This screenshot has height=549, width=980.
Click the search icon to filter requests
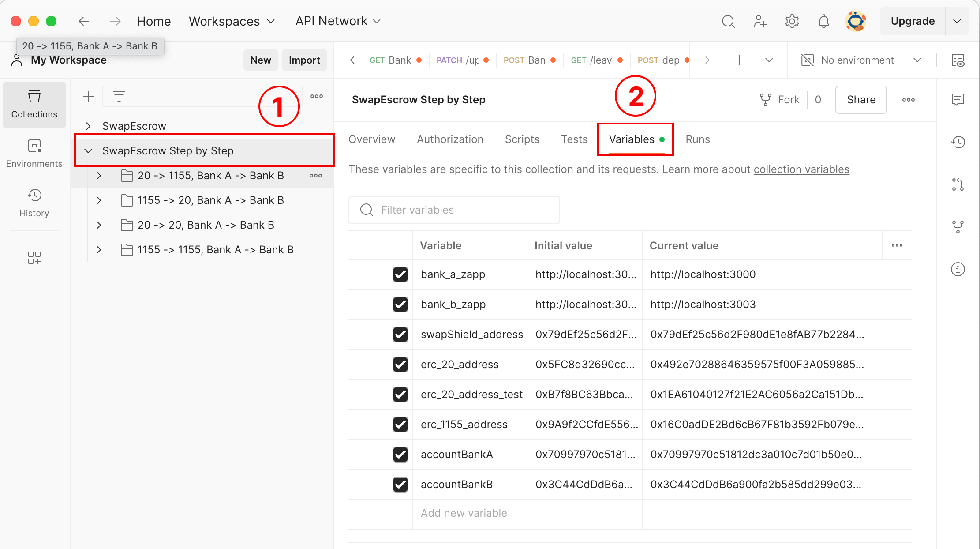click(x=119, y=96)
